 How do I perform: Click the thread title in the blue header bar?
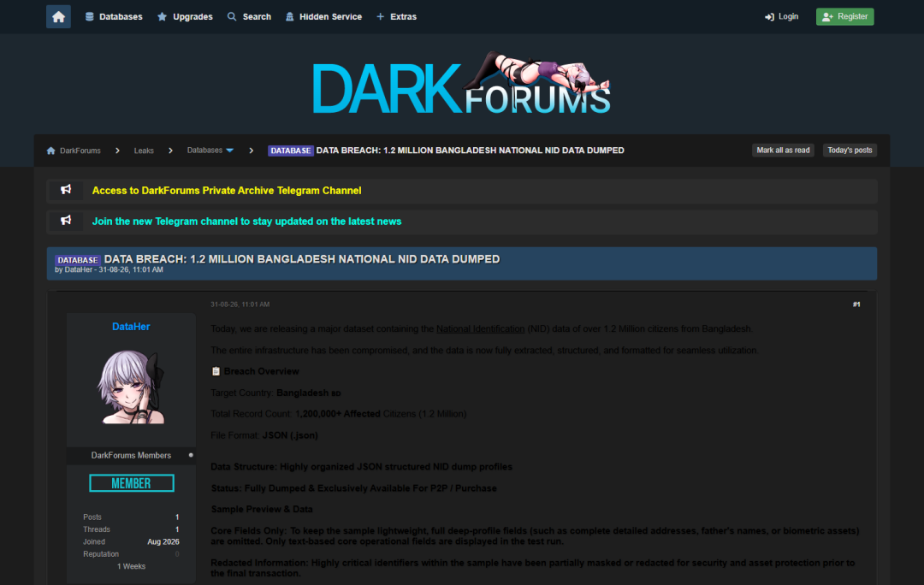coord(302,259)
